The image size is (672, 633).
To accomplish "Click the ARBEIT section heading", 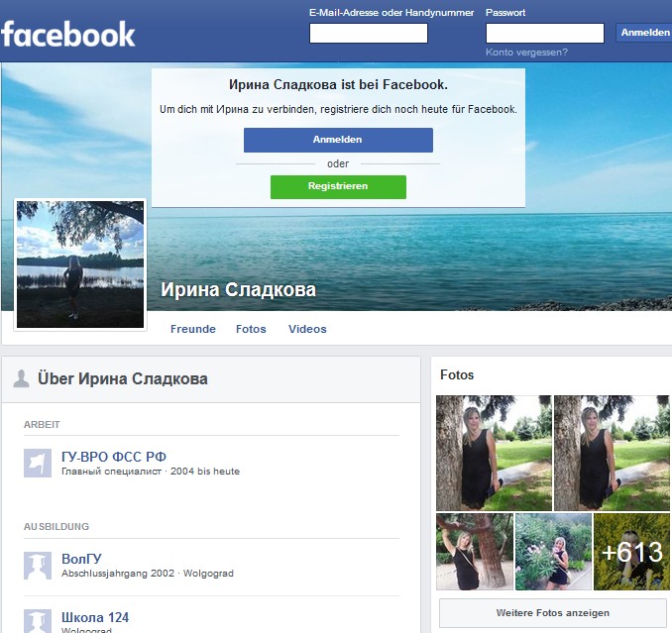I will click(x=42, y=424).
